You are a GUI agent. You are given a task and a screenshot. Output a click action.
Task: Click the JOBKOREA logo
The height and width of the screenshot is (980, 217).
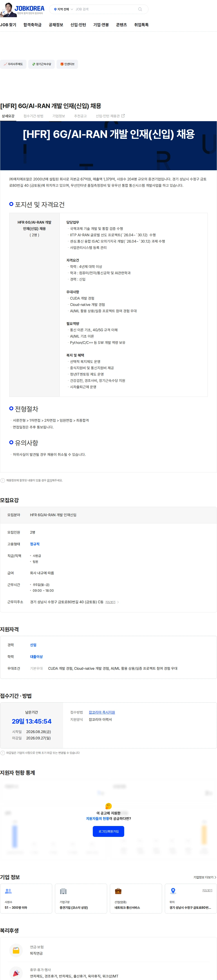[x=29, y=8]
